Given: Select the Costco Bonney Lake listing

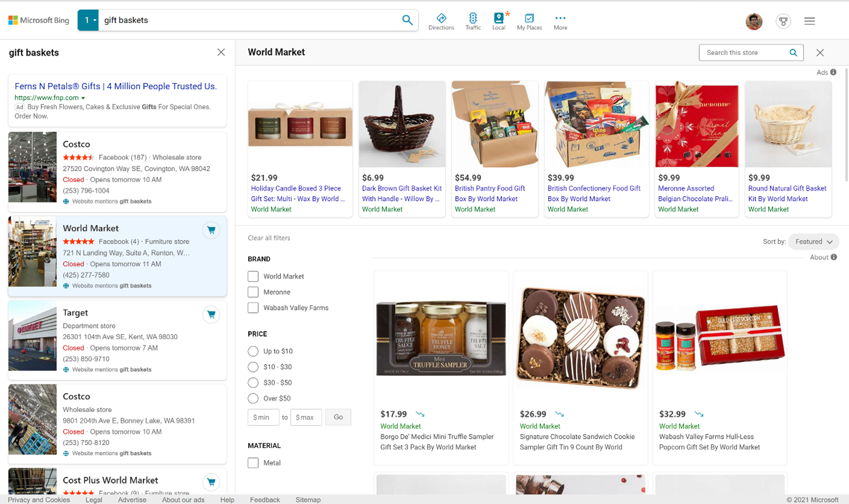Looking at the screenshot, I should click(117, 424).
